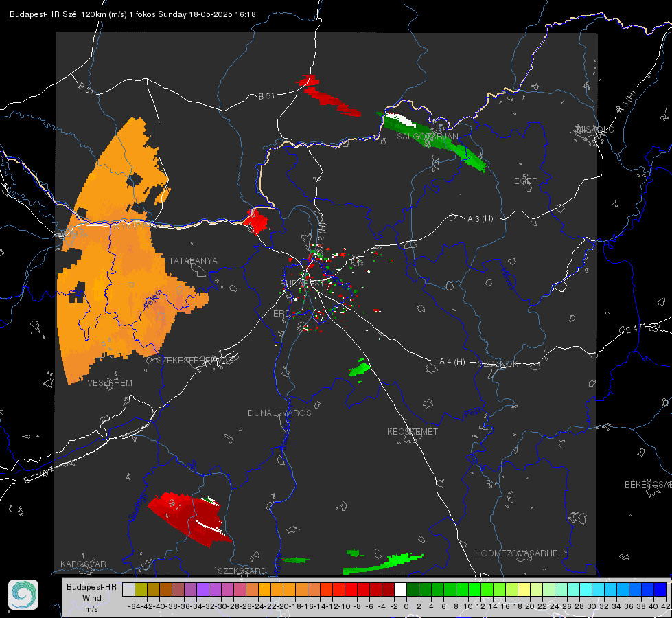Click the white swatch between -2 and 0
Screen dimensions: 672x618
tap(400, 590)
